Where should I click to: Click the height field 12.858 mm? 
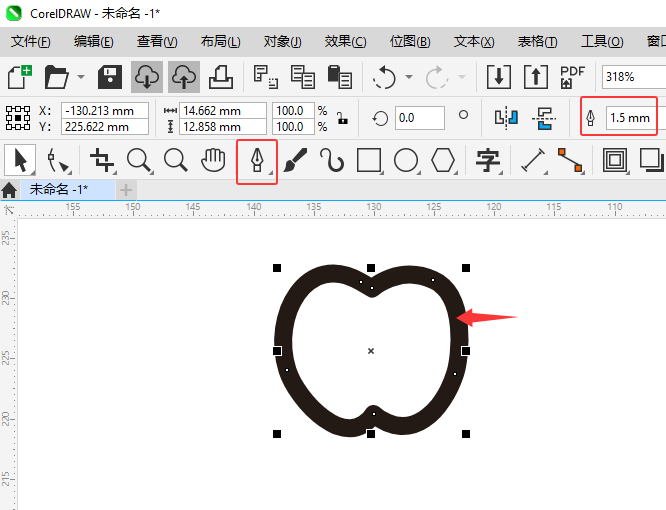223,127
